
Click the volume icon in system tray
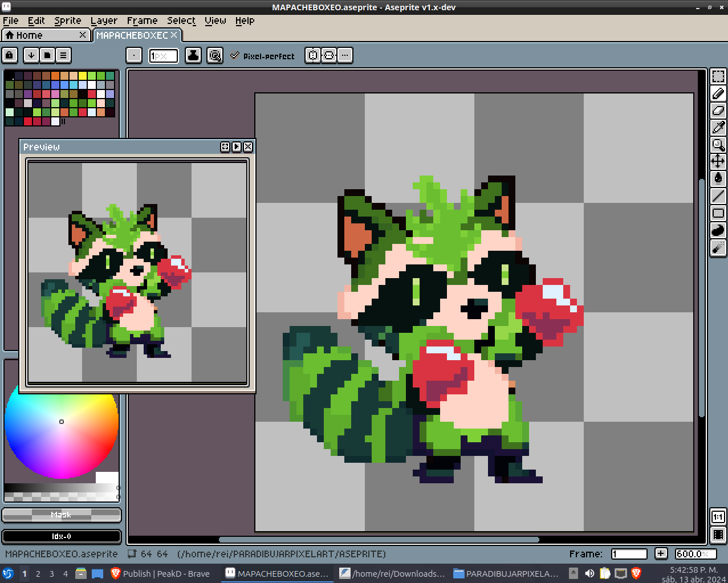point(589,573)
